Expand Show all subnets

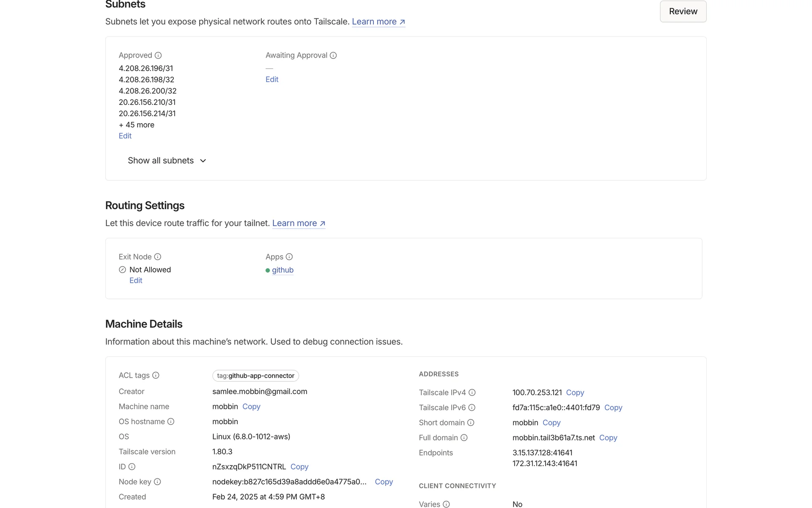point(167,161)
